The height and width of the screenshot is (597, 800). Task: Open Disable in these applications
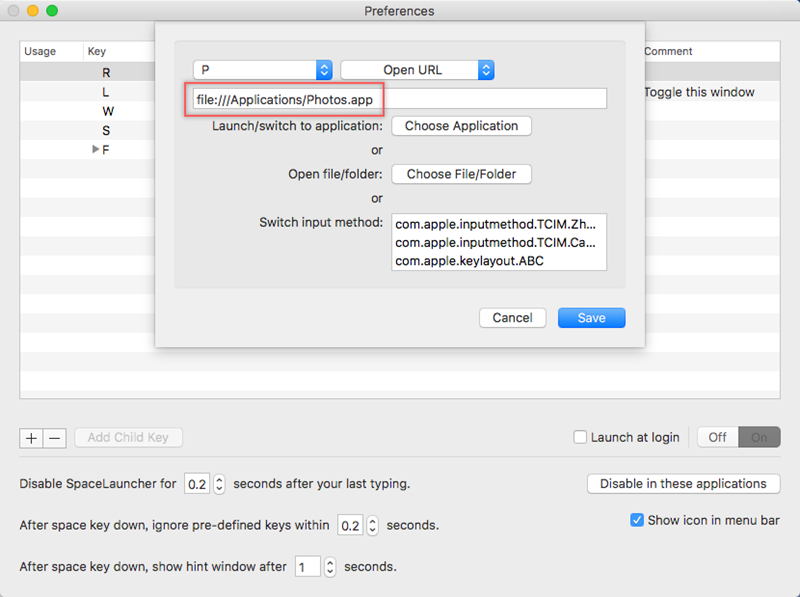click(683, 484)
